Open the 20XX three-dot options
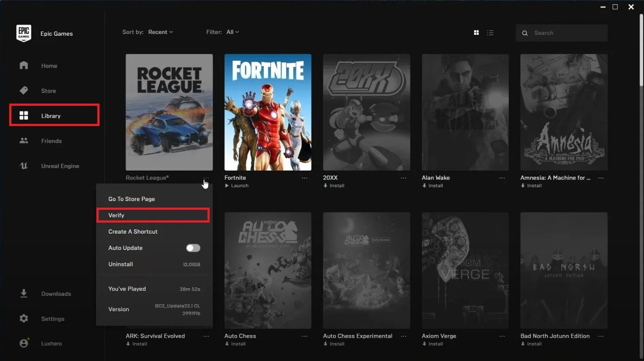The height and width of the screenshot is (361, 644). coord(403,178)
